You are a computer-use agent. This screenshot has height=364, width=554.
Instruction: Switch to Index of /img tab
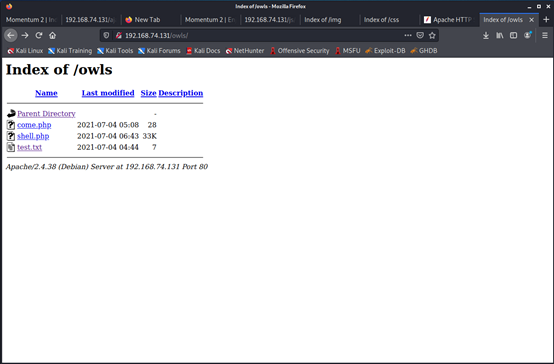tap(330, 20)
